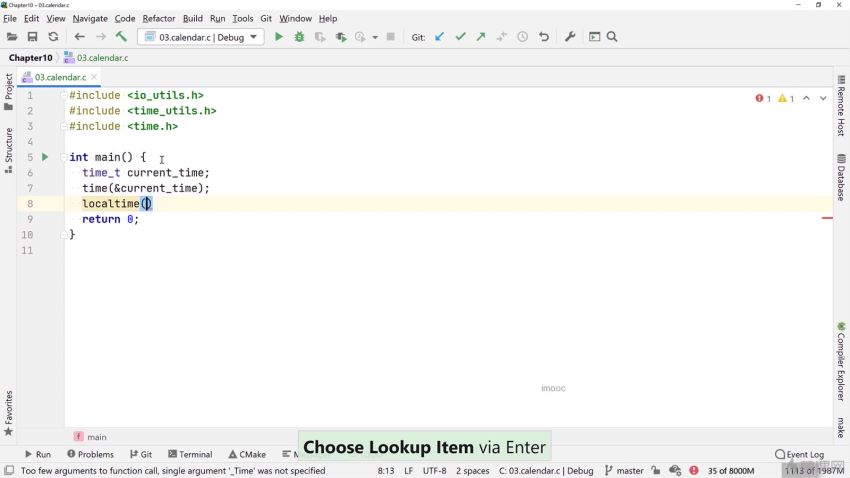
Task: Open the Refactor menu
Action: pyautogui.click(x=158, y=18)
